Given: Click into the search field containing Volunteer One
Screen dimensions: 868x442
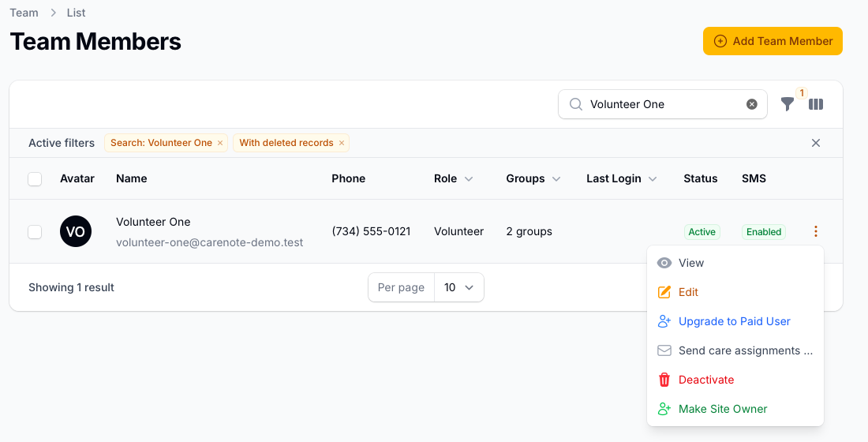Looking at the screenshot, I should [663, 104].
